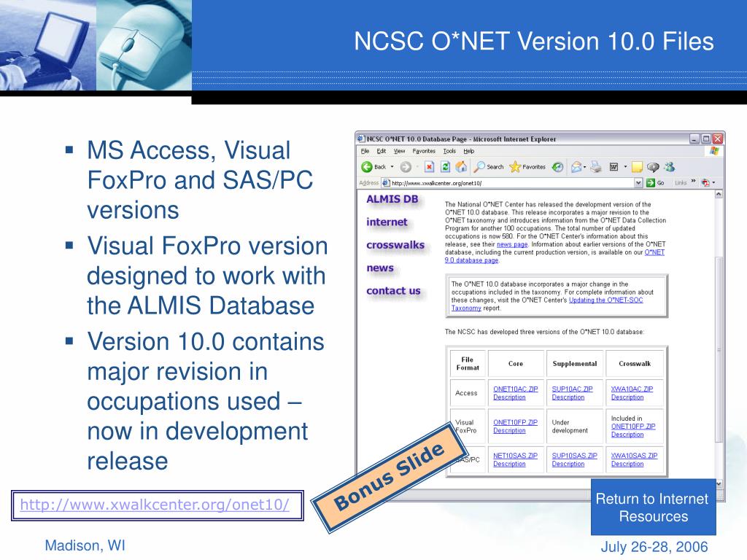Refresh the page with green arrows icon
The width and height of the screenshot is (747, 560).
coord(446,167)
